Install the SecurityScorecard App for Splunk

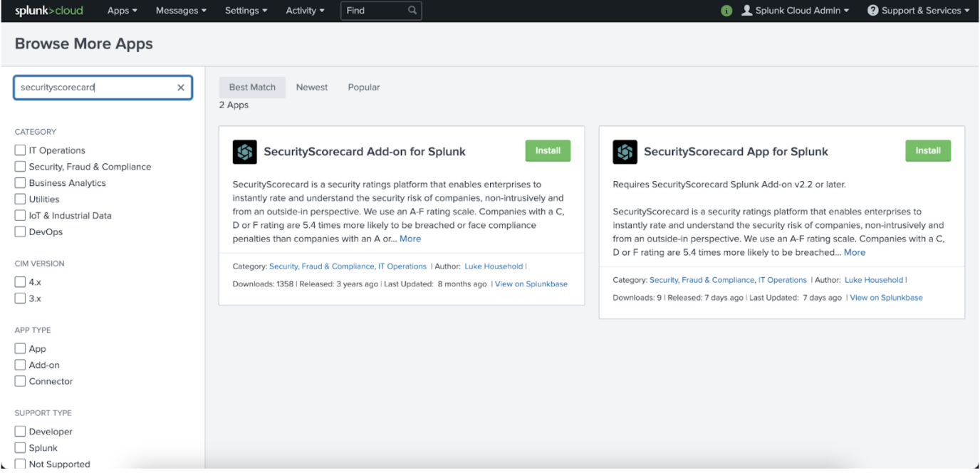(928, 151)
